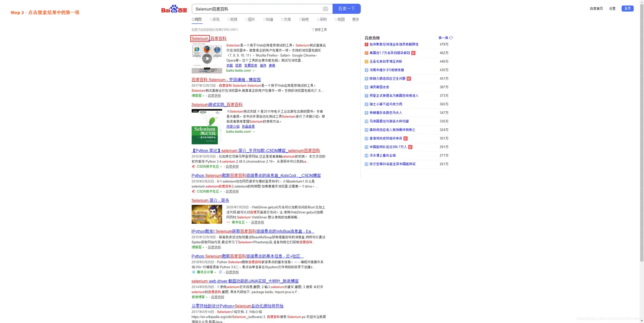644x323 pixels.
Task: Click the Baidu logo
Action: [174, 9]
